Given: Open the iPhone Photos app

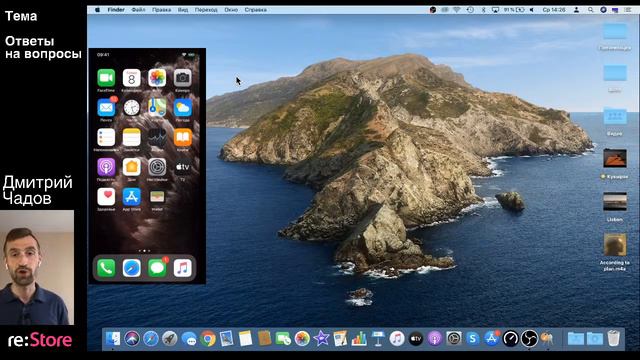Looking at the screenshot, I should click(157, 78).
